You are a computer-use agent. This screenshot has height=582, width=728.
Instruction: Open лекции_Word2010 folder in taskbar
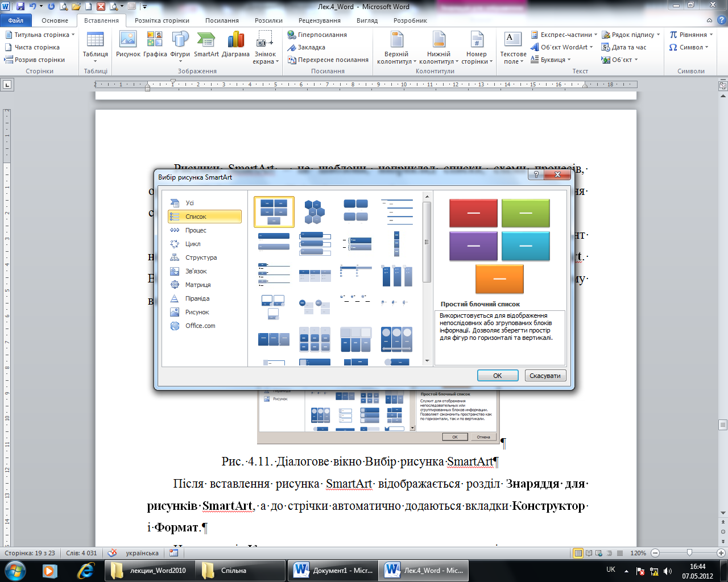pyautogui.click(x=150, y=570)
